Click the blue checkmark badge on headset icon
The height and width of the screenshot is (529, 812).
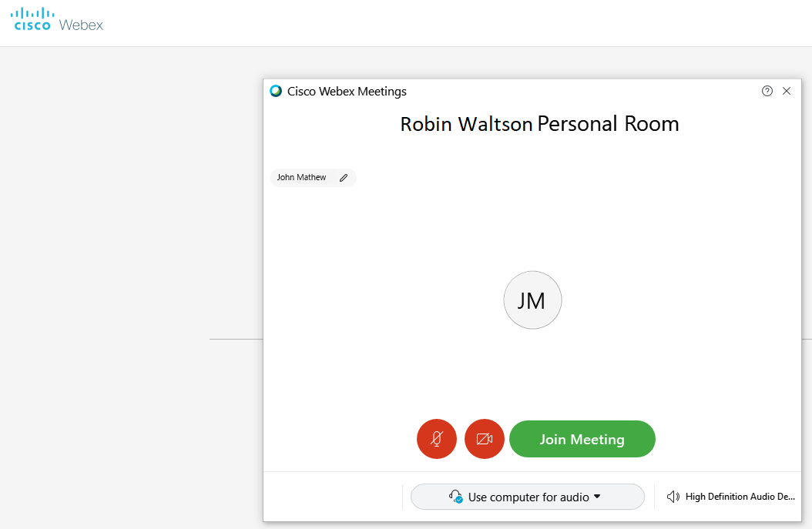(459, 500)
